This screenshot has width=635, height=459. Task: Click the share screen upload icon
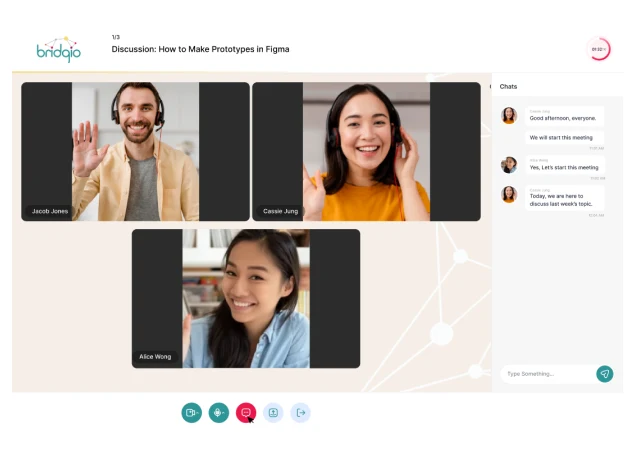(273, 412)
